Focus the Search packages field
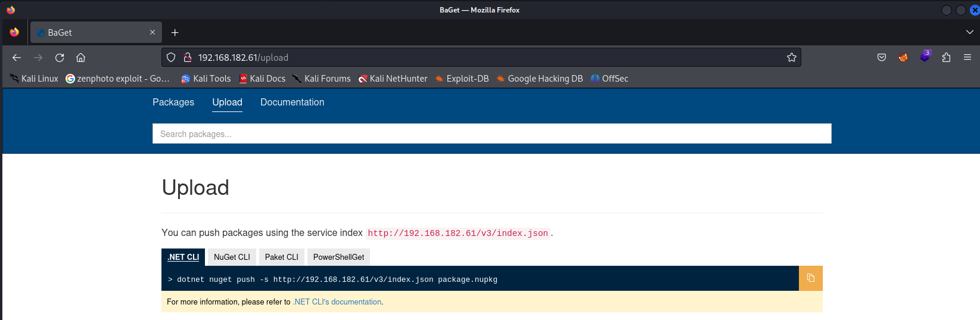Screen dimensions: 980x320 point(491,134)
